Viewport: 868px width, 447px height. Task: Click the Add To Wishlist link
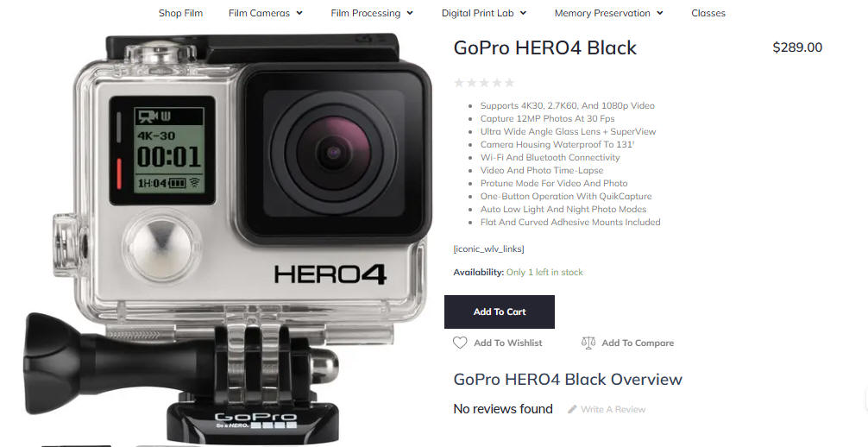507,343
